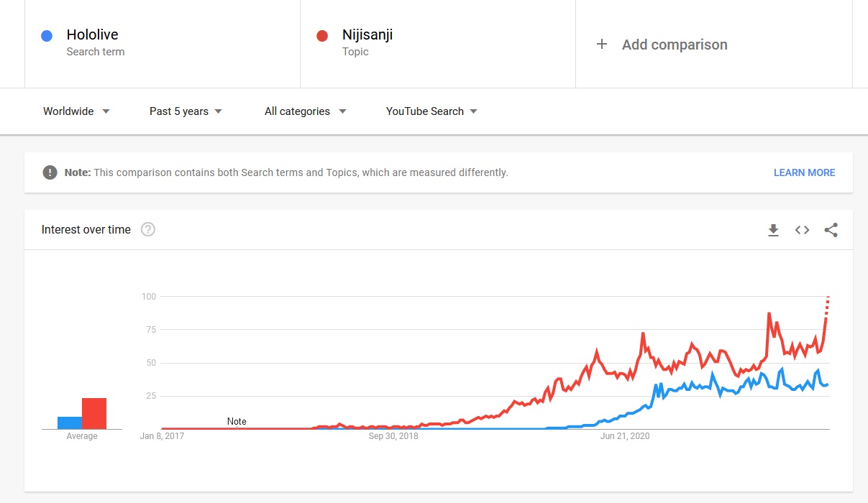Viewport: 868px width, 503px height.
Task: Change the YouTube Search source dropdown
Action: click(431, 111)
